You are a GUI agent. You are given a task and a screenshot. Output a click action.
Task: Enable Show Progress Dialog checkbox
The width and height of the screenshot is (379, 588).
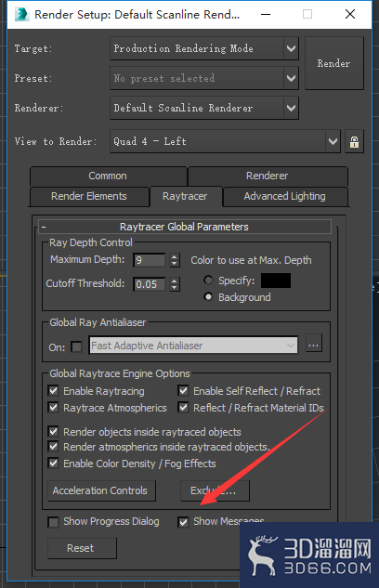tap(53, 522)
